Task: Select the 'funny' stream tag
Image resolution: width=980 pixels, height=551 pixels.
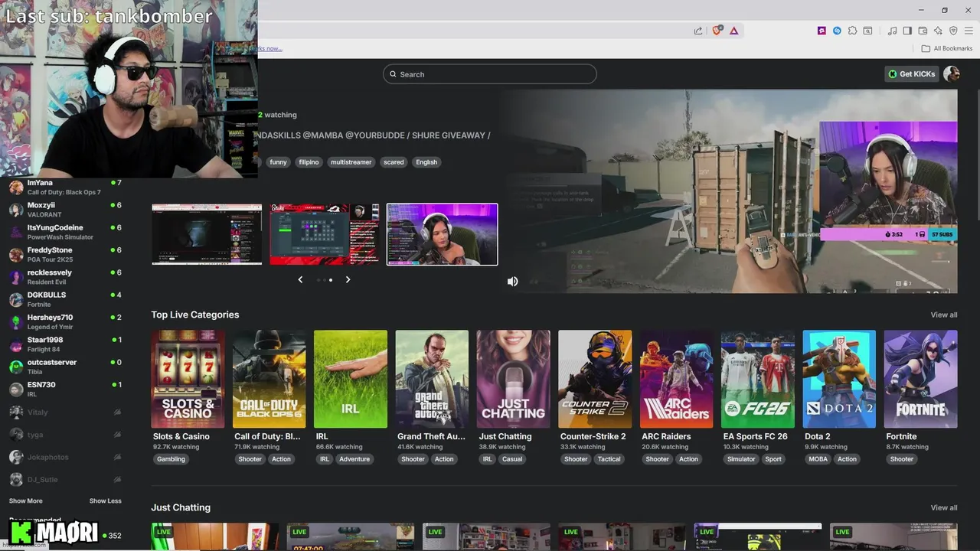Action: (278, 162)
